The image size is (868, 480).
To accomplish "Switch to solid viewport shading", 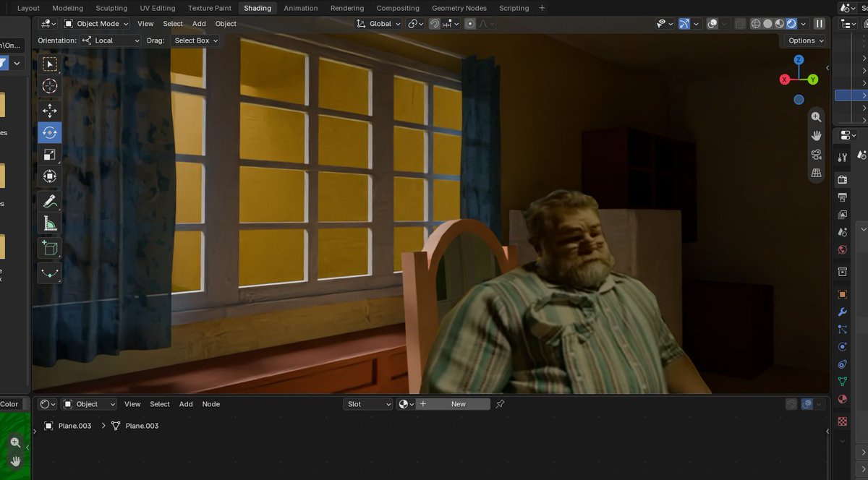I will pos(767,24).
